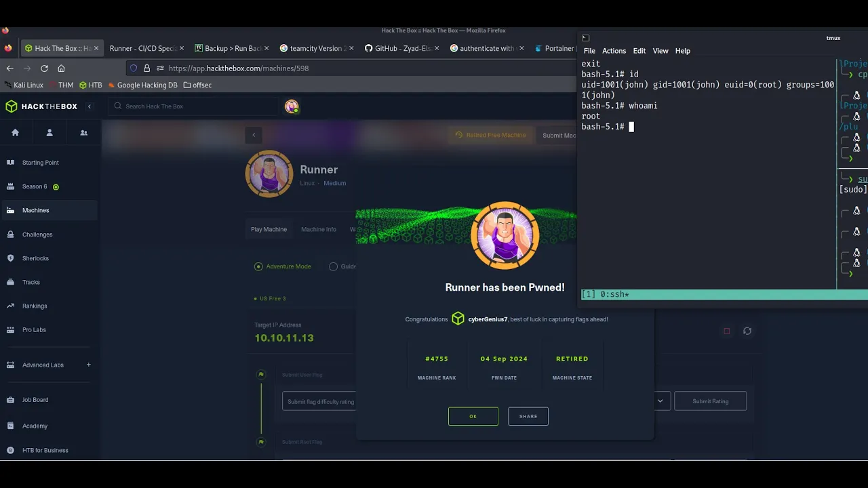Click the tracking protection shield icon
This screenshot has height=488, width=868.
pyautogui.click(x=134, y=68)
